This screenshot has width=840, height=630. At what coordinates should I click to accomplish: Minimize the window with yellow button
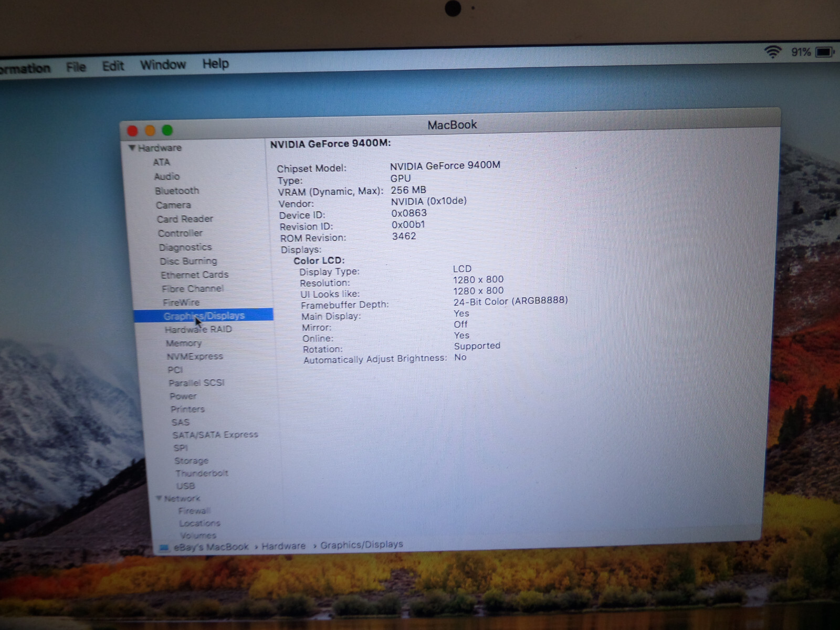pos(150,130)
